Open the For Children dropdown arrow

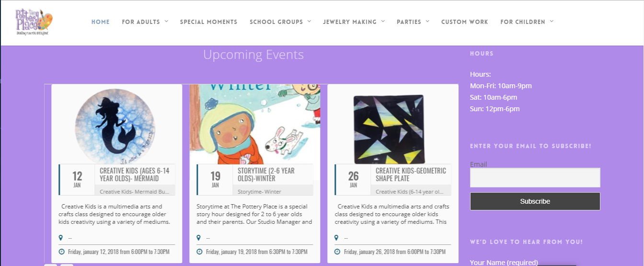552,22
